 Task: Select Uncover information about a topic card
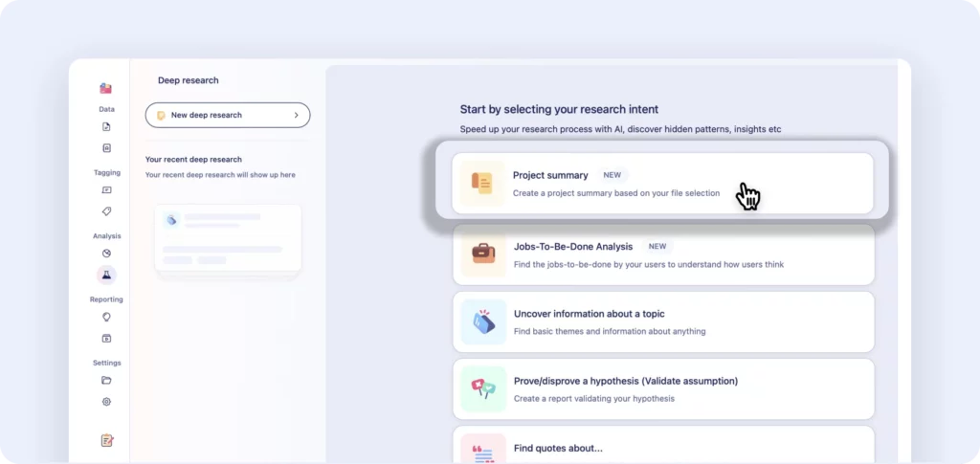tap(663, 321)
